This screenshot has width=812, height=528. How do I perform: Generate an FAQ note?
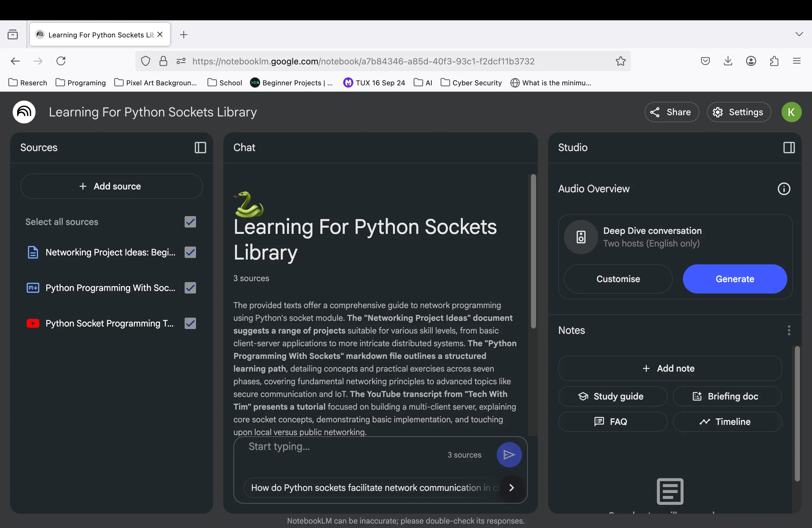[612, 421]
